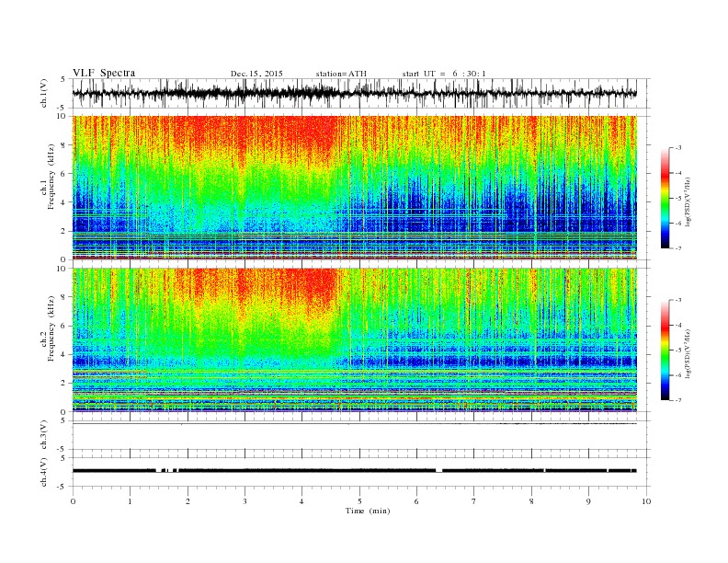Click the "-3" value on ch.1 colorbar
This screenshot has height=563, width=728.
[678, 148]
